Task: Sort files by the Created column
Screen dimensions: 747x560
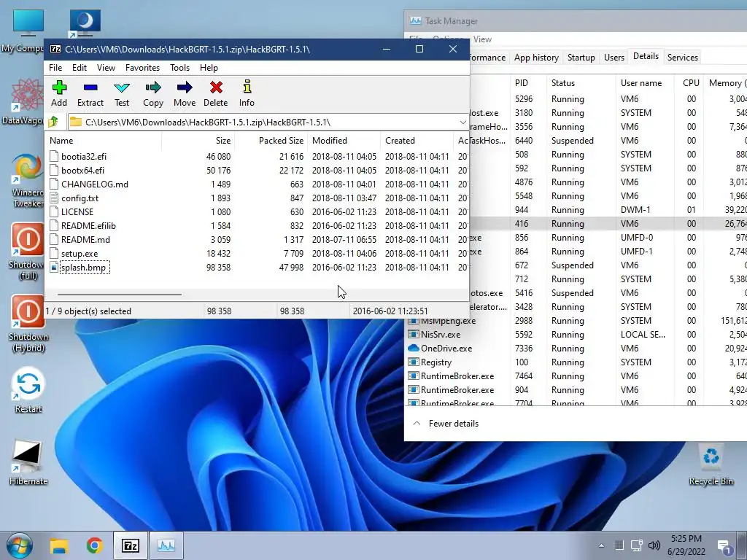Action: tap(417, 141)
